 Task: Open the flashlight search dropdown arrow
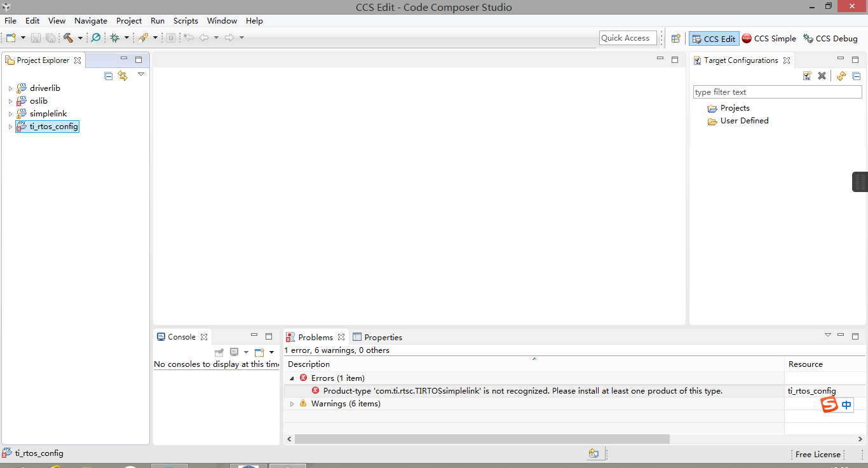[155, 38]
